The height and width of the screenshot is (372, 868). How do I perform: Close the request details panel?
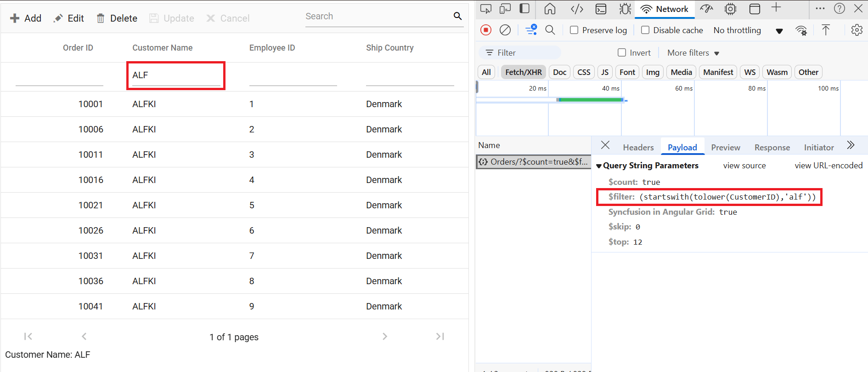605,145
